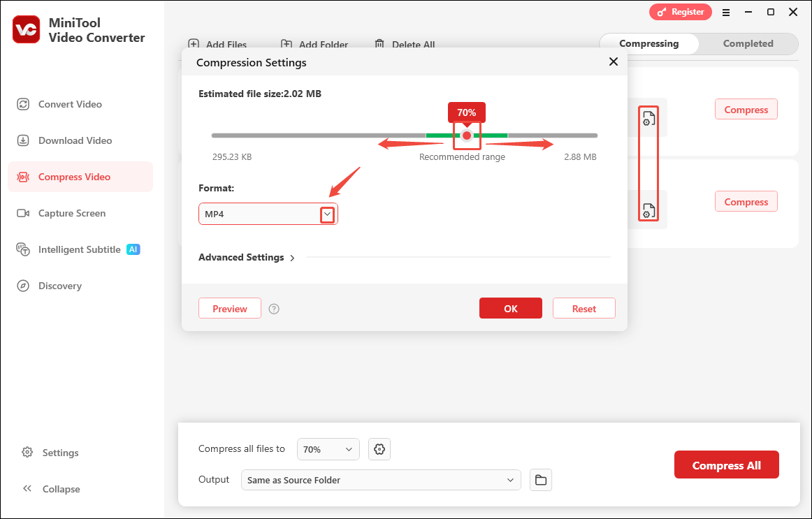Open the Output folder dropdown

(x=381, y=480)
